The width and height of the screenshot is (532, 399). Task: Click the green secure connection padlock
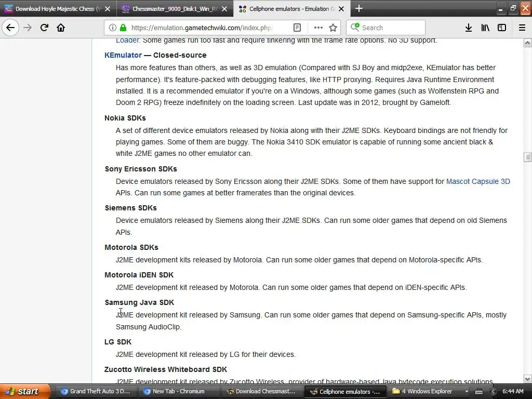[123, 28]
